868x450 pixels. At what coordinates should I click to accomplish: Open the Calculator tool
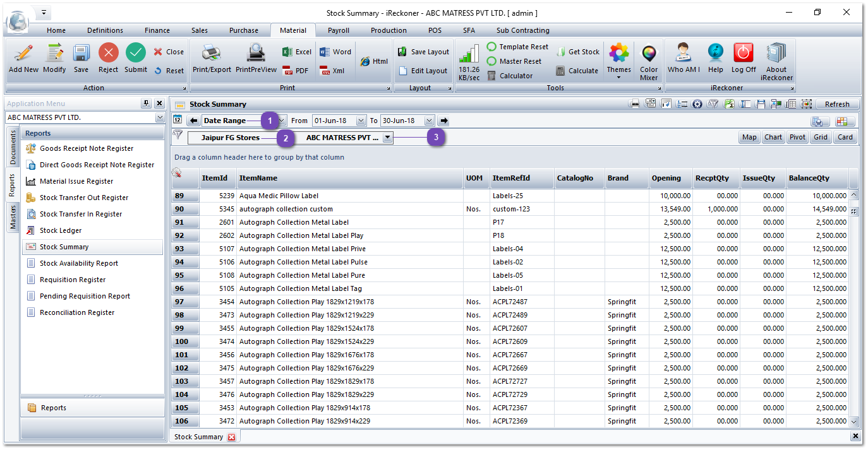510,76
